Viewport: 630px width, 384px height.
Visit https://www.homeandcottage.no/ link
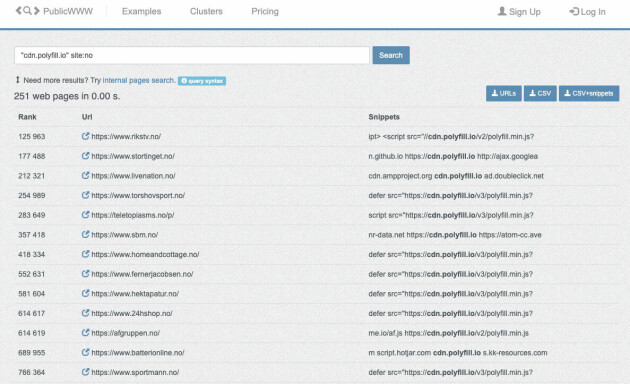coord(145,255)
